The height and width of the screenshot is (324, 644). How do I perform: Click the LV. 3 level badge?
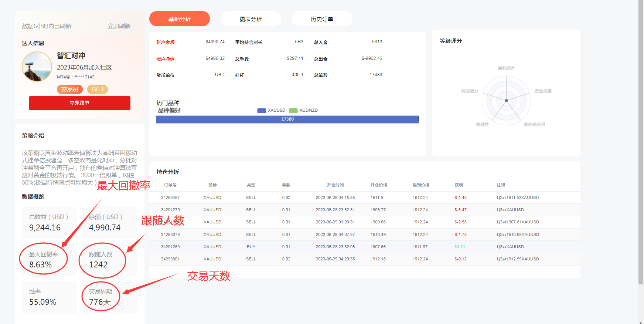pos(98,89)
